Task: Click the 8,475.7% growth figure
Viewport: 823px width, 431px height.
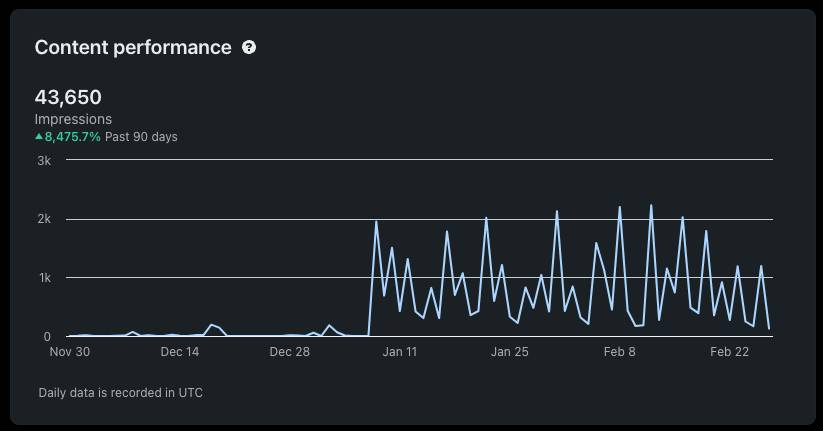Action: pyautogui.click(x=72, y=137)
